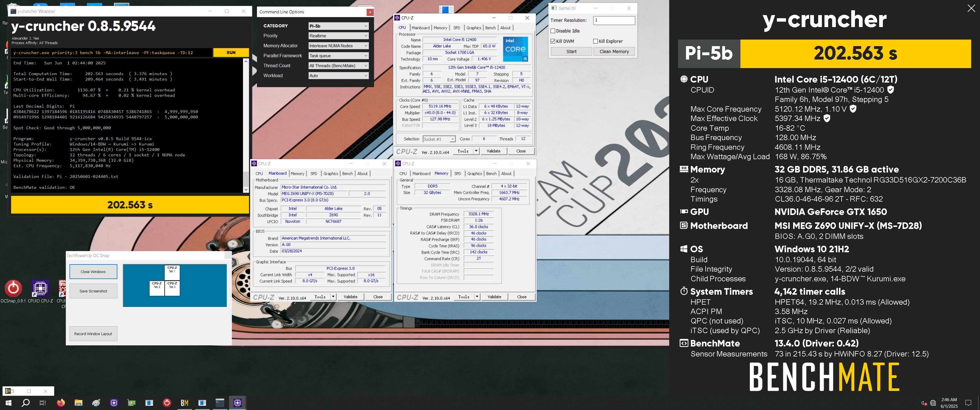
Task: Click yellow RUN button in y-cruncher
Action: (231, 52)
